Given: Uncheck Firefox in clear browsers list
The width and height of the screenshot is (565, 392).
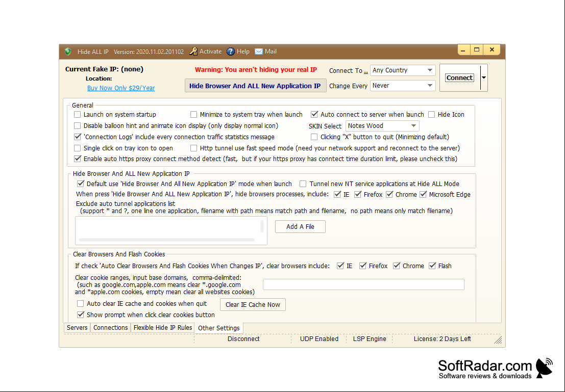Looking at the screenshot, I should (x=362, y=266).
